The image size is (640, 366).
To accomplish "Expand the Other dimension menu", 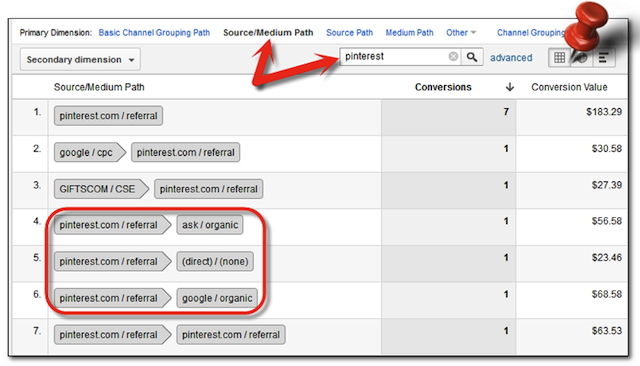I will (x=461, y=33).
